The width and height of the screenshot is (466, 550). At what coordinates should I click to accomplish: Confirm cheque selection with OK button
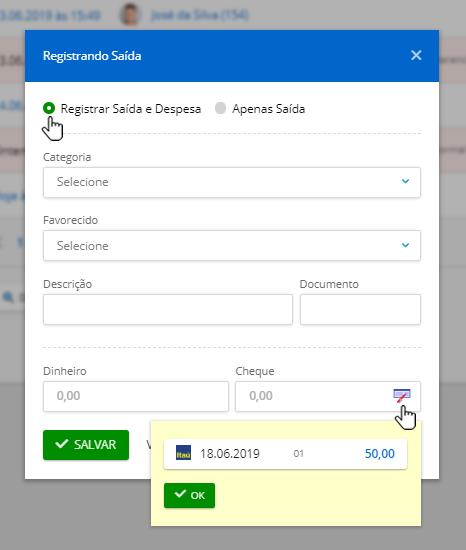[x=189, y=495]
